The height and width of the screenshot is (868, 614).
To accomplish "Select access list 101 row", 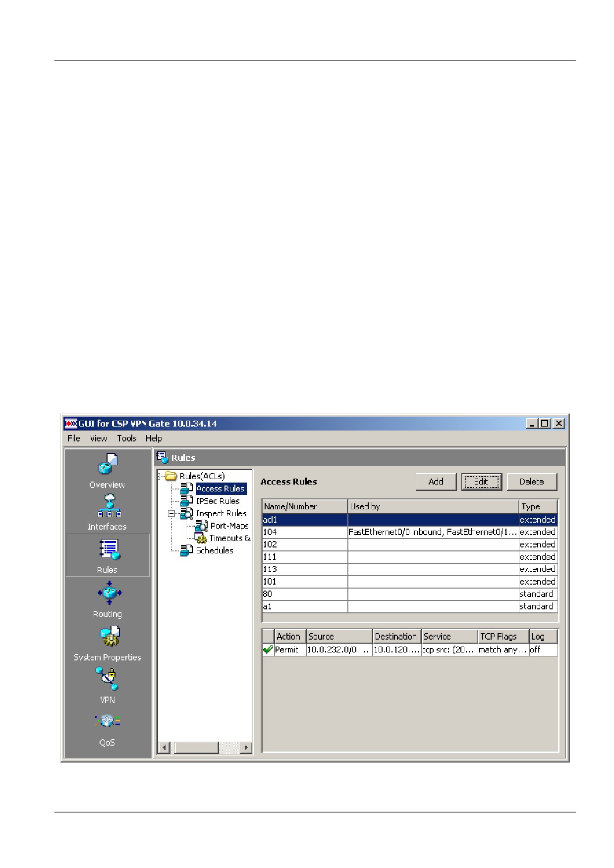I will 410,582.
